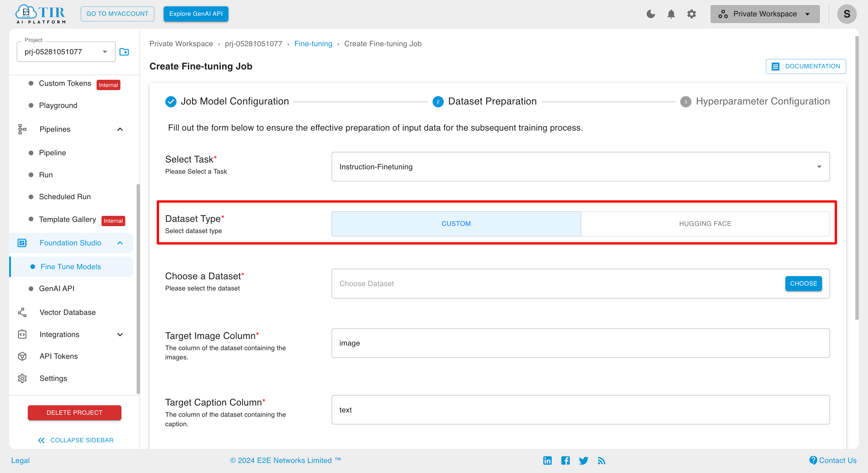Collapse the Foundation Studio section

[x=120, y=243]
